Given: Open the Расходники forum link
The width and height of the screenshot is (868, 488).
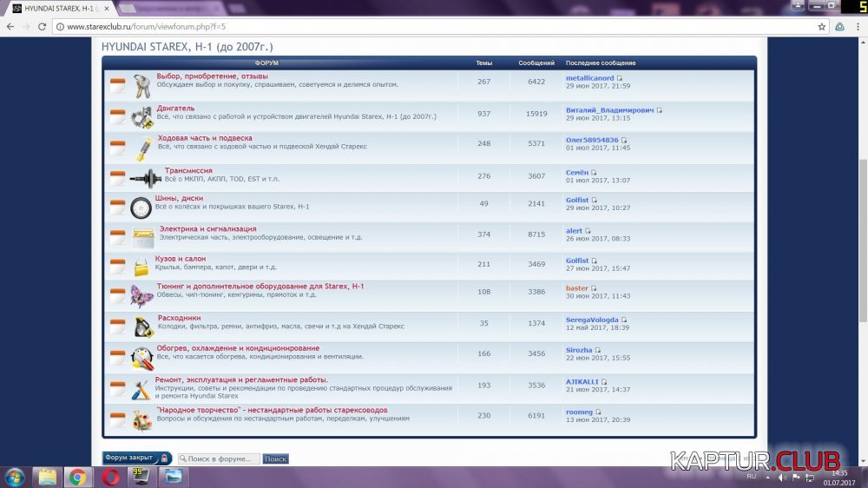Looking at the screenshot, I should [179, 318].
